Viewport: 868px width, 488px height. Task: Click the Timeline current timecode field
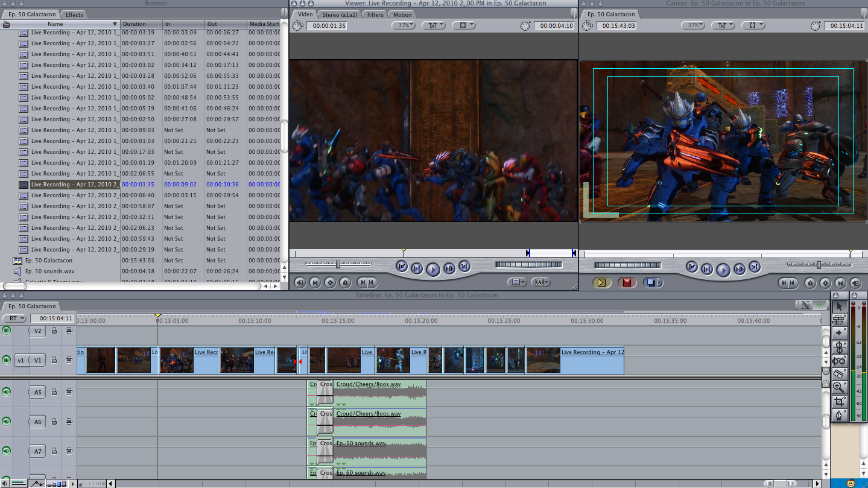point(52,318)
